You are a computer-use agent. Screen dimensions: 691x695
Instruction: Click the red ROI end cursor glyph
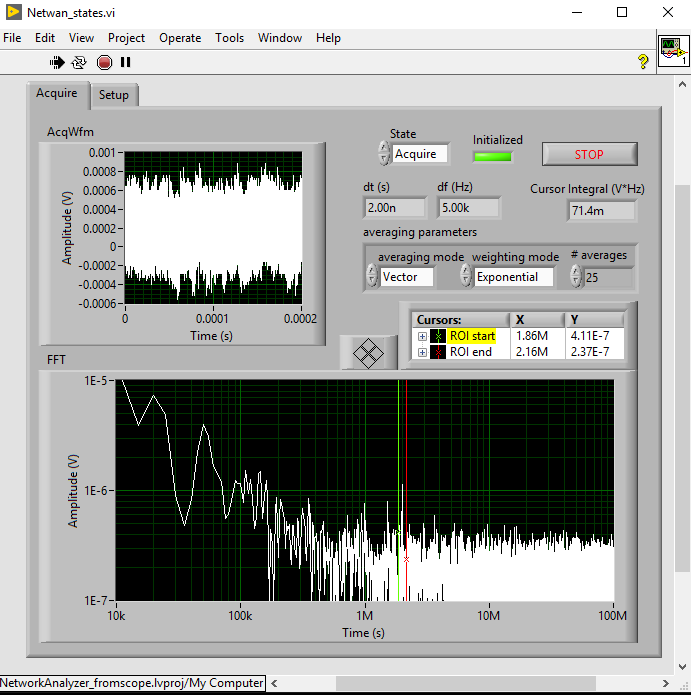(x=439, y=352)
